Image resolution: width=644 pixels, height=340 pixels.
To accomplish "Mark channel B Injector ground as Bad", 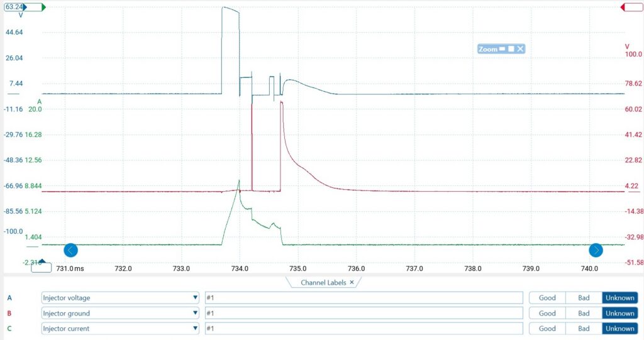I will pos(584,313).
